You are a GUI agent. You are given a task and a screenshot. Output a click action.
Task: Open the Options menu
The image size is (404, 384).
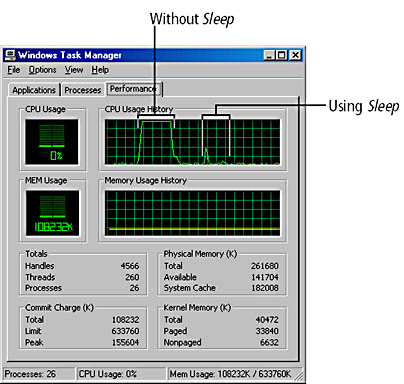pos(42,70)
